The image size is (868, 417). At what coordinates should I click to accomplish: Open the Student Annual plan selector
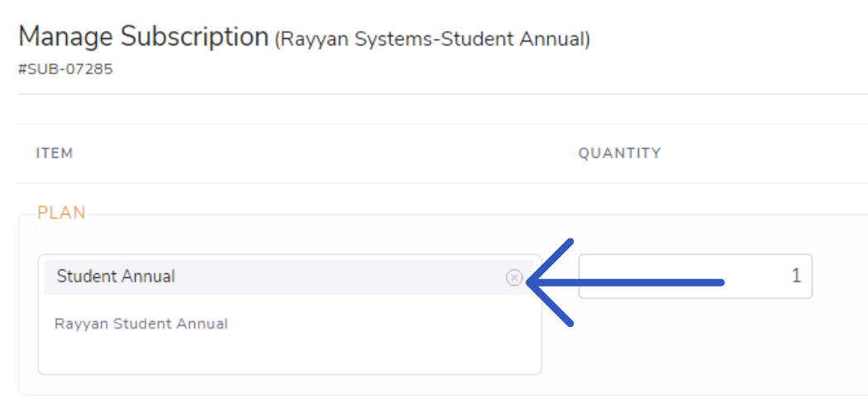[x=289, y=277]
